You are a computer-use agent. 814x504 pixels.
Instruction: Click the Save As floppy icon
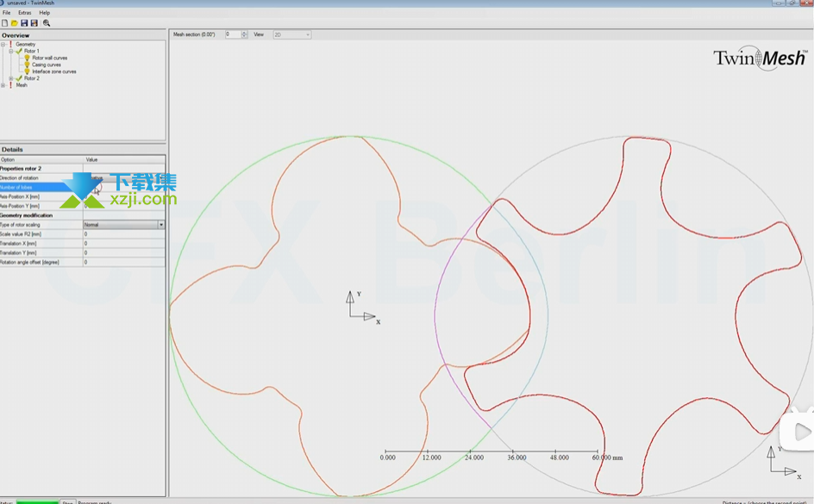coord(34,22)
